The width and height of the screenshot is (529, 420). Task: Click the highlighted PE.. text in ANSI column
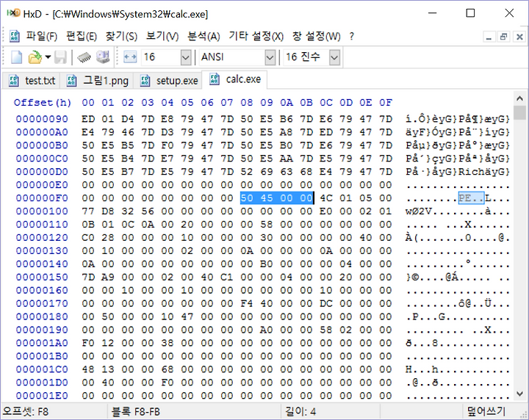pyautogui.click(x=471, y=198)
